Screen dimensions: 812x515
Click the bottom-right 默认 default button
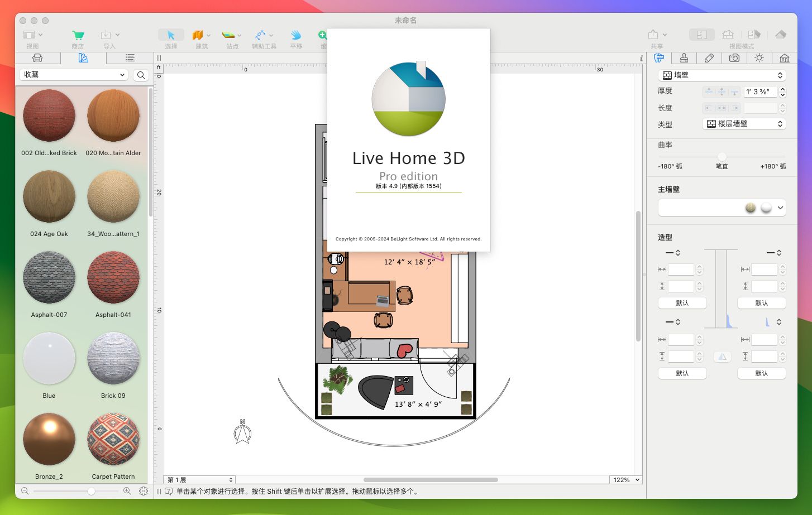click(x=762, y=373)
